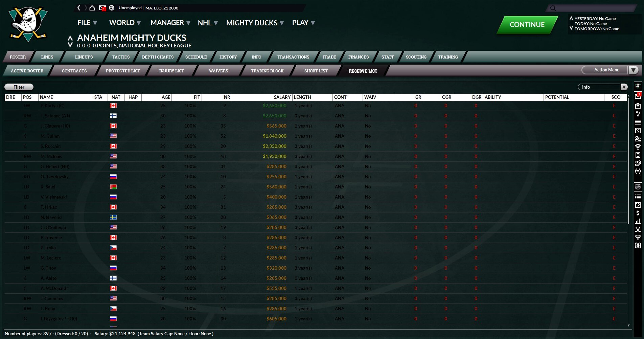The width and height of the screenshot is (644, 339).
Task: Open the league bulleted list icon
Action: tap(638, 197)
